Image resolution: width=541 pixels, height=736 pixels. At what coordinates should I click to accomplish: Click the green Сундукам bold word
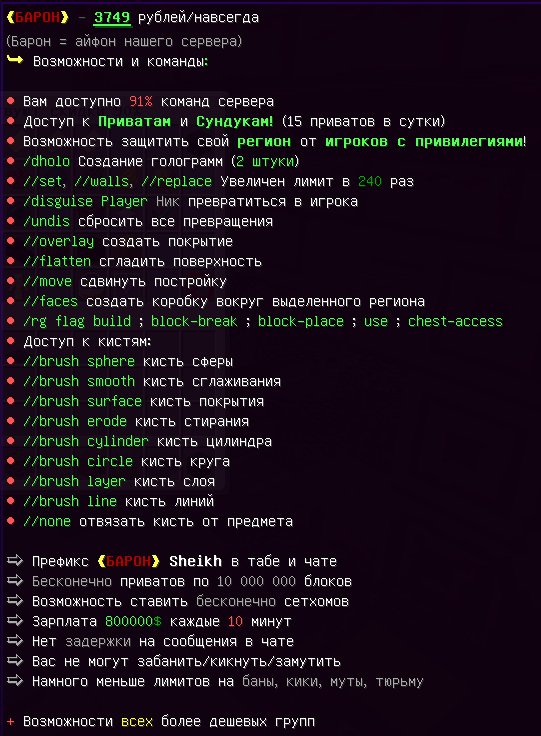click(x=235, y=121)
